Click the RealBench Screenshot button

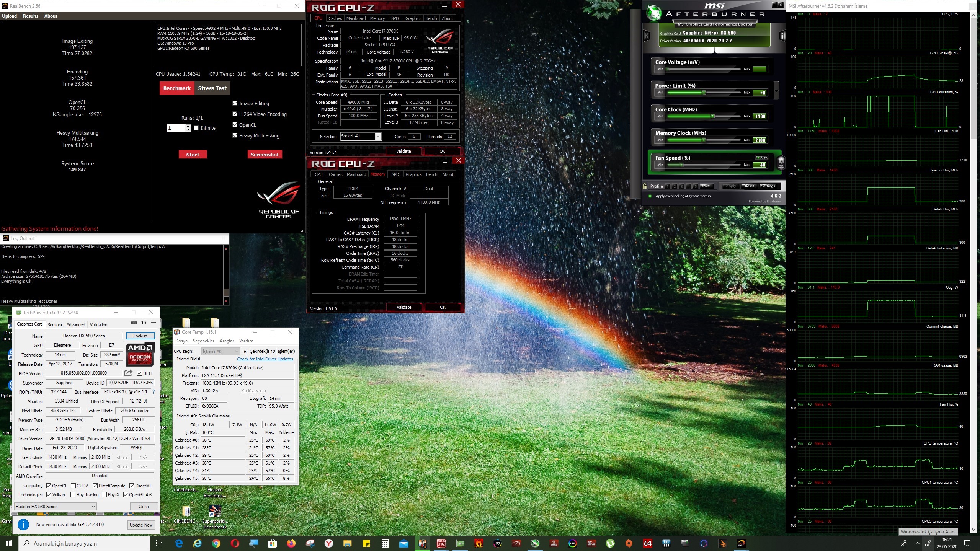click(x=265, y=155)
